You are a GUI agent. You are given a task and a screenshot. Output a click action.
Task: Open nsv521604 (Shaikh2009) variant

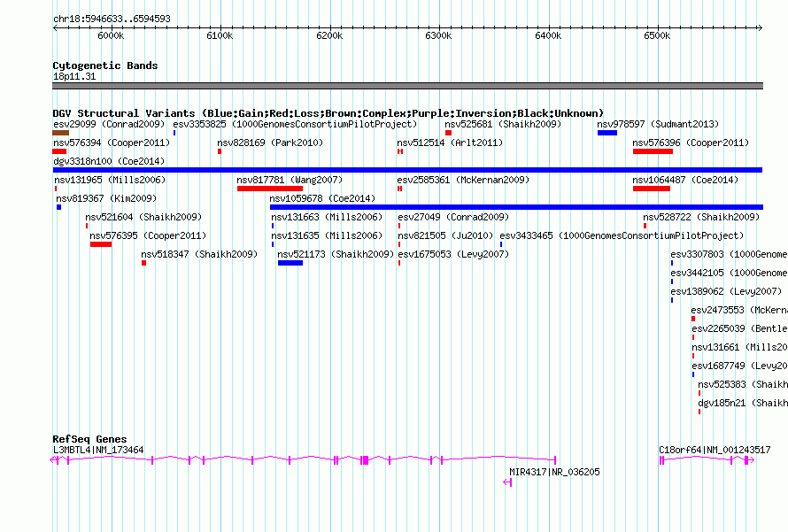[143, 217]
